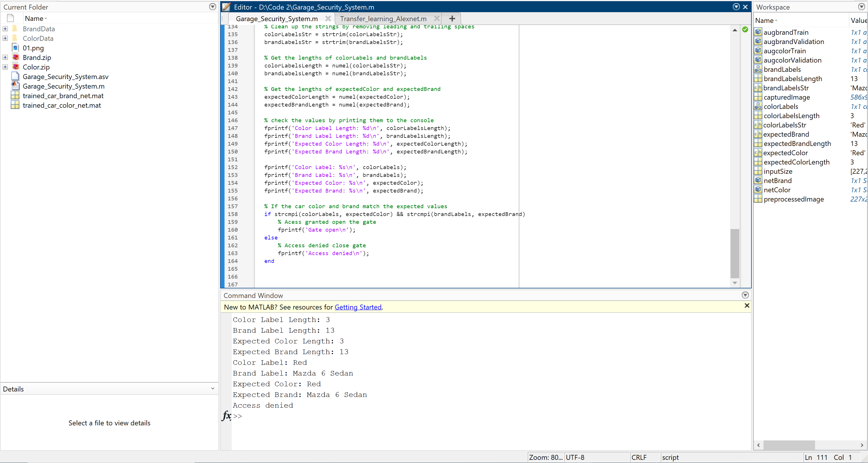
Task: Click the 01.png file icon
Action: [x=15, y=48]
